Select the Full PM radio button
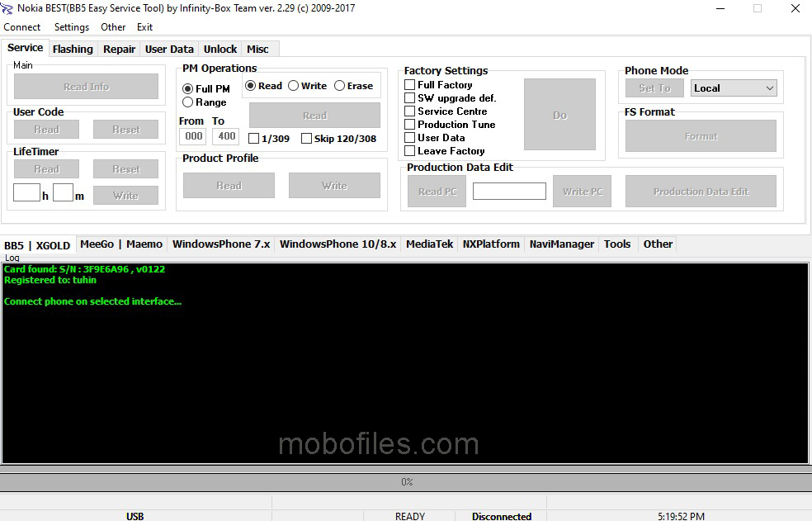The width and height of the screenshot is (812, 521). (206, 88)
